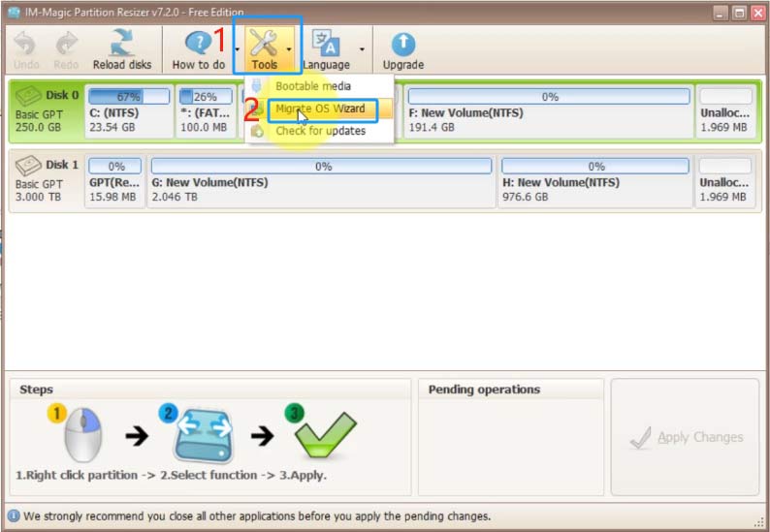Click the Undo toolbar icon

[25, 45]
